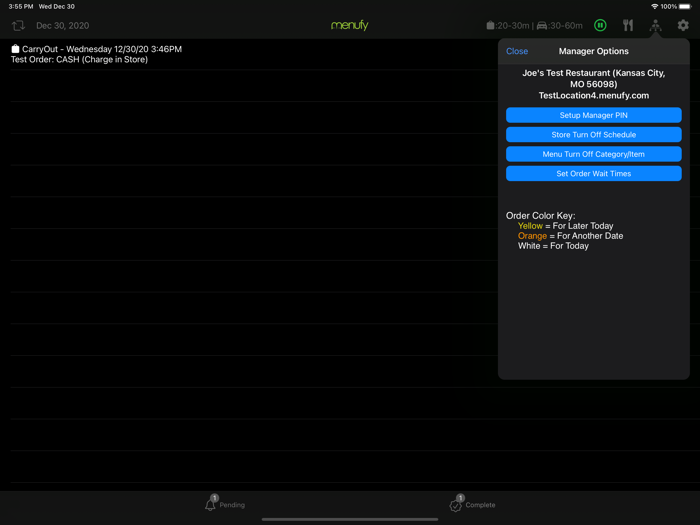Click the Manager Options title

(x=593, y=51)
